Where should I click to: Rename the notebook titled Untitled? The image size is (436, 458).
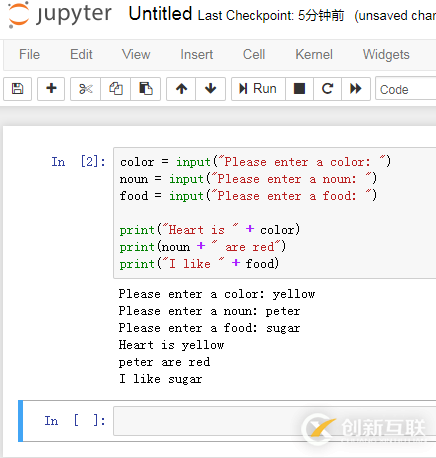[x=160, y=14]
